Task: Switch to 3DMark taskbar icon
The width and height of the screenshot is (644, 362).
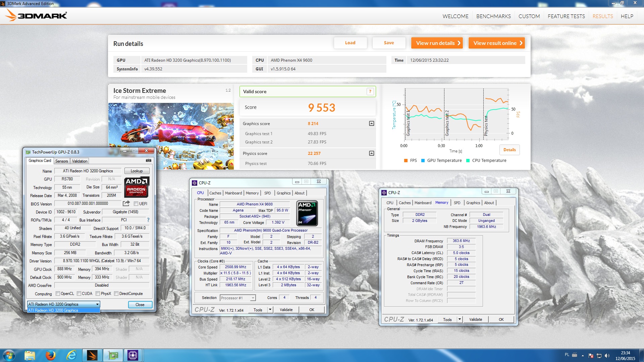Action: (92, 355)
